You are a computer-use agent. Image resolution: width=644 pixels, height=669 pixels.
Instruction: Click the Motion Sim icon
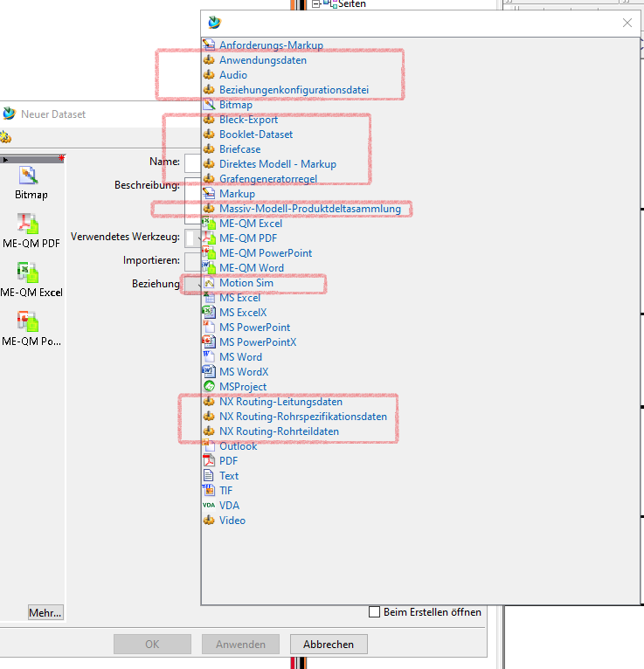pyautogui.click(x=209, y=283)
